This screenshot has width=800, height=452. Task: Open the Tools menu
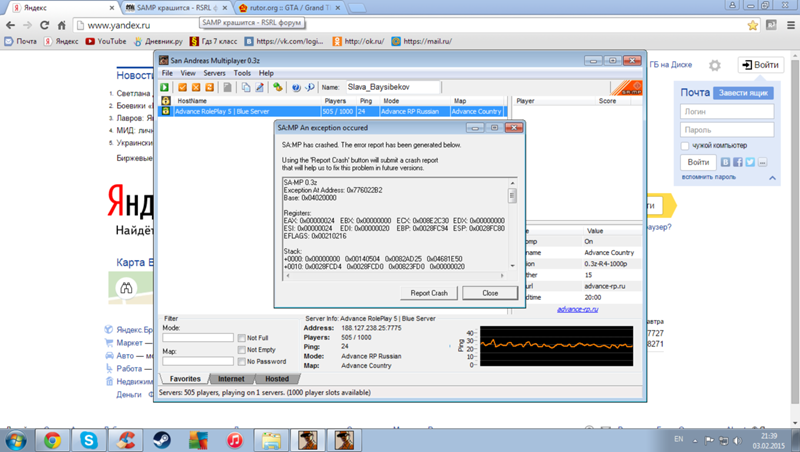coord(242,73)
